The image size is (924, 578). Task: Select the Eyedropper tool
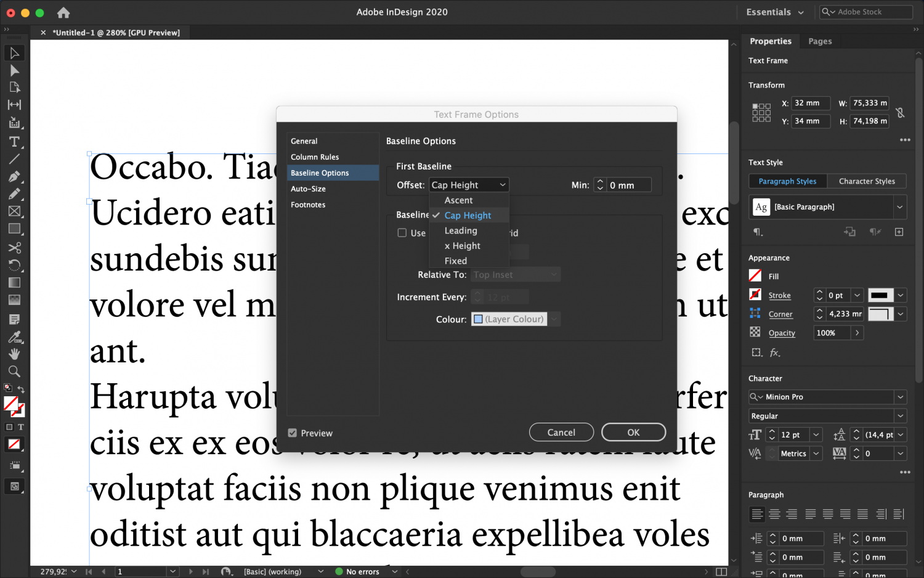coord(14,336)
